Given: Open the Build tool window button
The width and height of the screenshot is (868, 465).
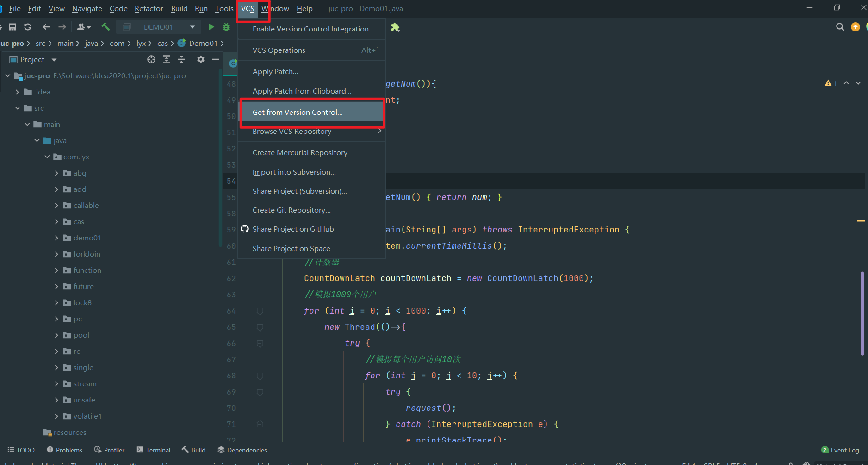Looking at the screenshot, I should (194, 450).
